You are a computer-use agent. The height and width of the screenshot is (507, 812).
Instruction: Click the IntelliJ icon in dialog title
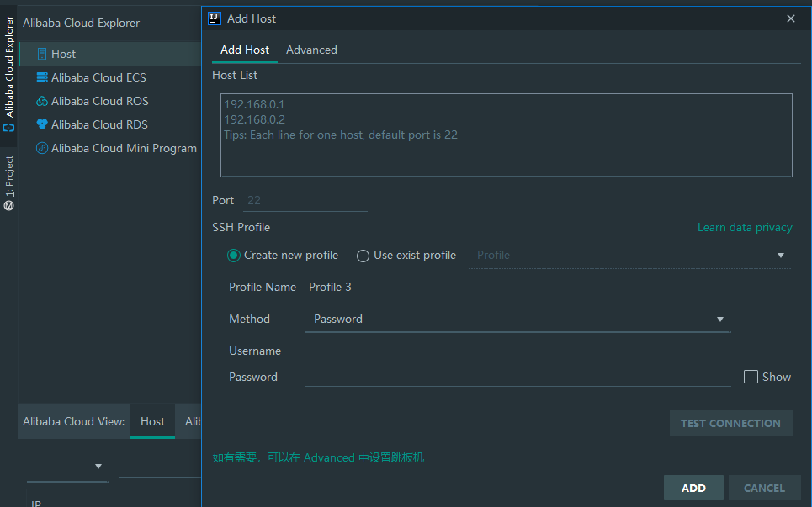[x=215, y=18]
